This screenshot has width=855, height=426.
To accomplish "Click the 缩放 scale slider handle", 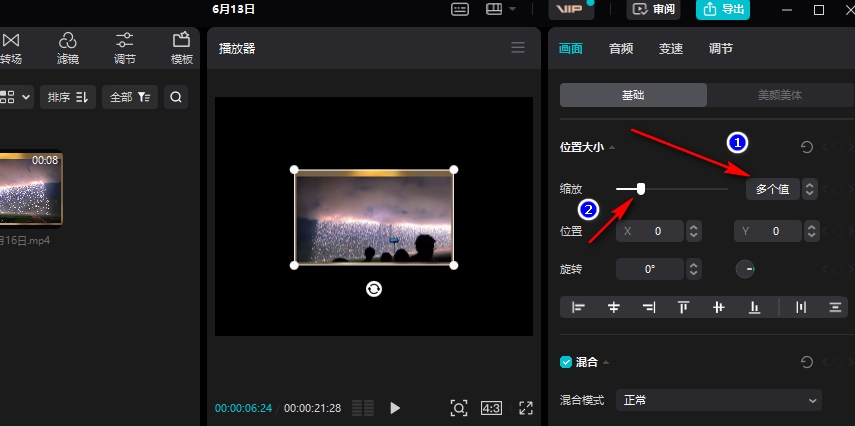I will (x=641, y=188).
